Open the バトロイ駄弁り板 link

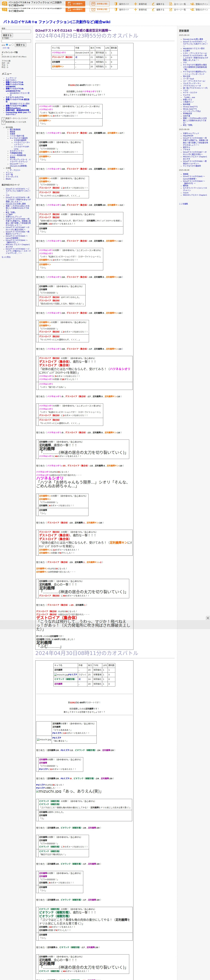(x=17, y=136)
